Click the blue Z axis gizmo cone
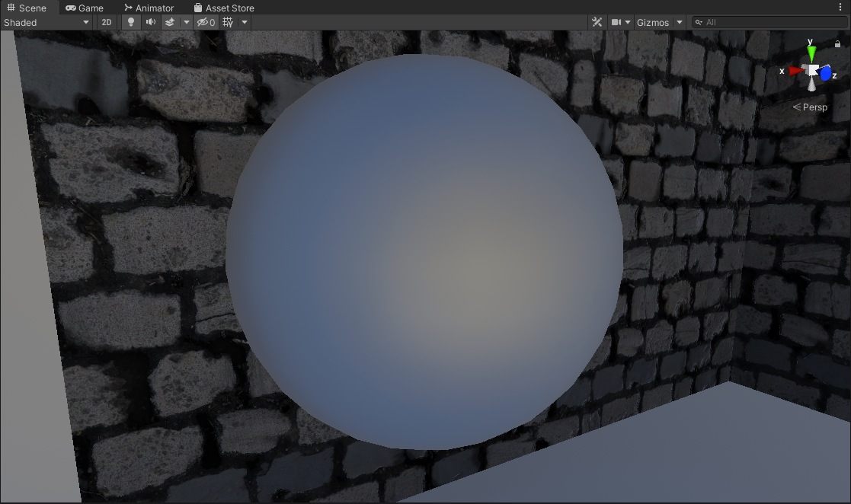This screenshot has width=851, height=504. point(825,74)
